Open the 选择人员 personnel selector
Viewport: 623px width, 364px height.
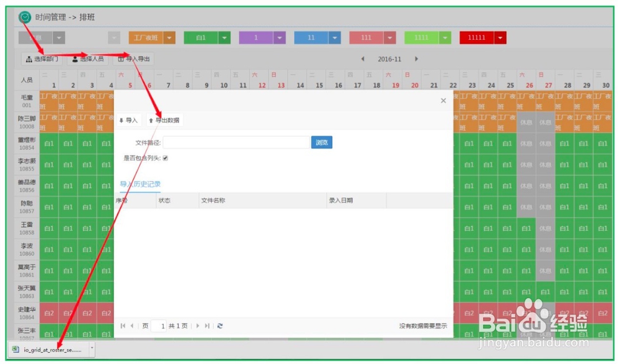click(88, 59)
